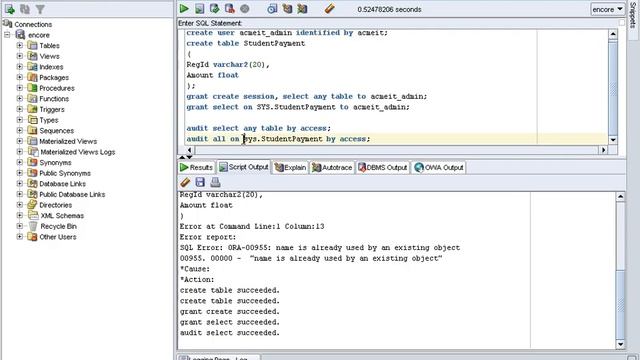
Task: Click the script output scroll down arrow
Action: (x=620, y=344)
